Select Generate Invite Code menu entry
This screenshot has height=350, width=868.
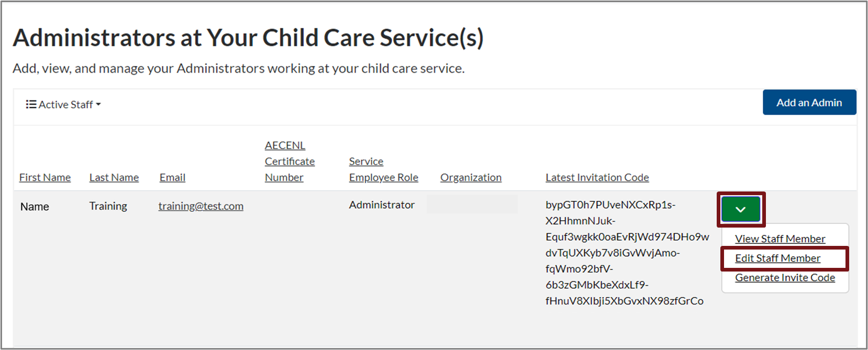click(x=784, y=278)
